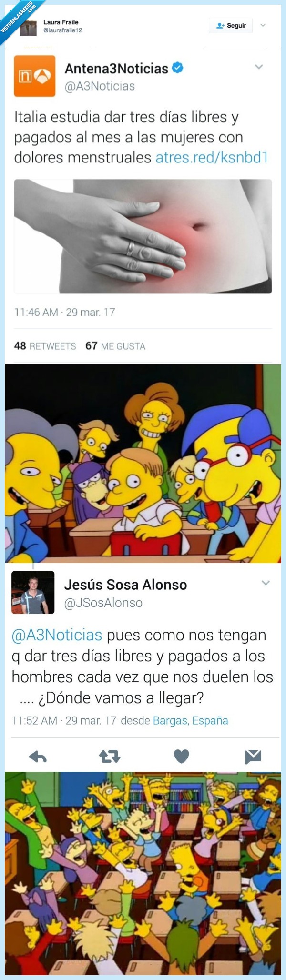This screenshot has width=286, height=980.
Task: Send reply via envelope message icon
Action: [x=253, y=757]
